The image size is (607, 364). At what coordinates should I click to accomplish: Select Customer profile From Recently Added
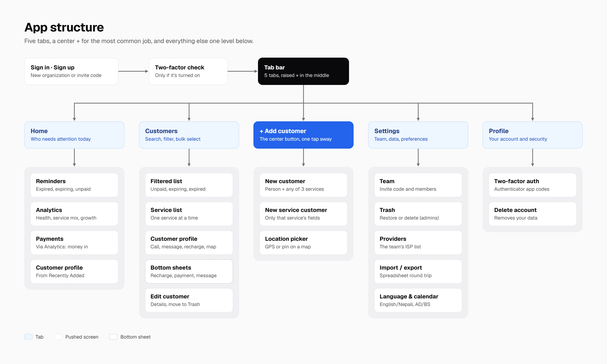click(x=74, y=271)
